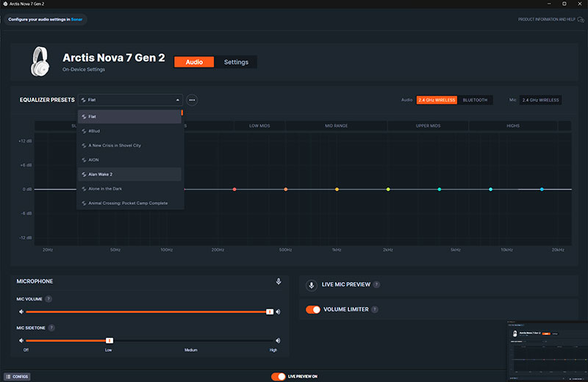Open the equalizer preset more options button
This screenshot has height=382, width=588.
(x=192, y=100)
